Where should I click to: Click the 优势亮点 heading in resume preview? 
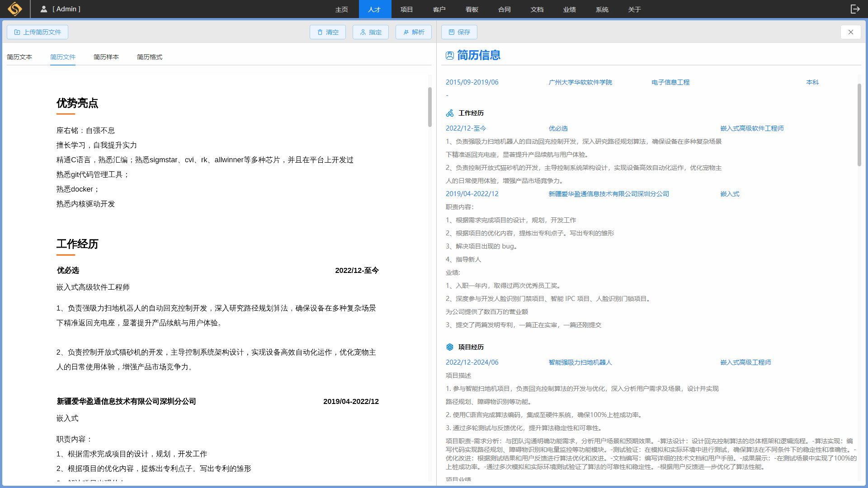pos(77,103)
